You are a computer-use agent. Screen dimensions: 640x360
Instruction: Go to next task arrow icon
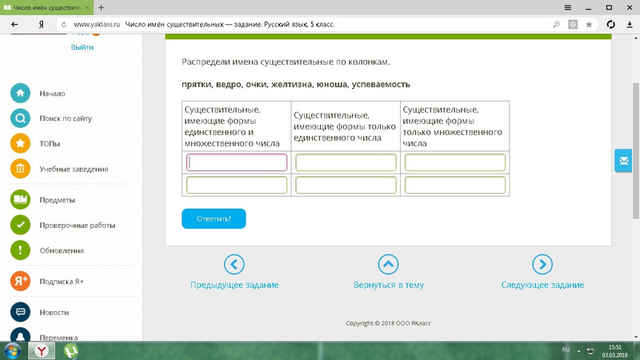point(542,264)
